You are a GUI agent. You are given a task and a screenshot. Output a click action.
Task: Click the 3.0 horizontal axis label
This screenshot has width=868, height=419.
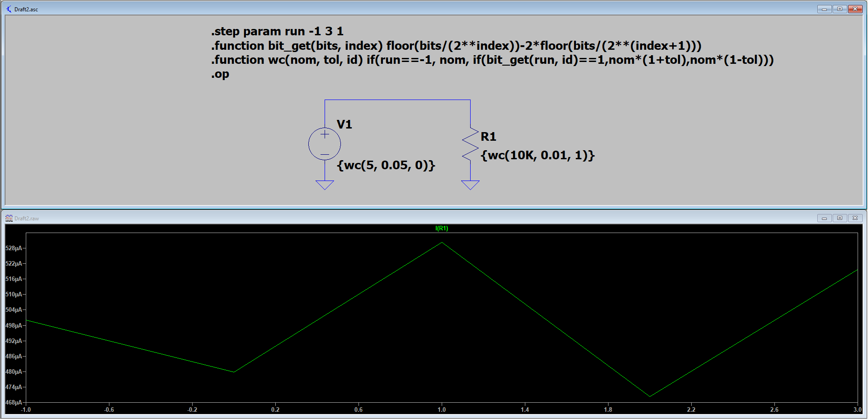(x=858, y=409)
